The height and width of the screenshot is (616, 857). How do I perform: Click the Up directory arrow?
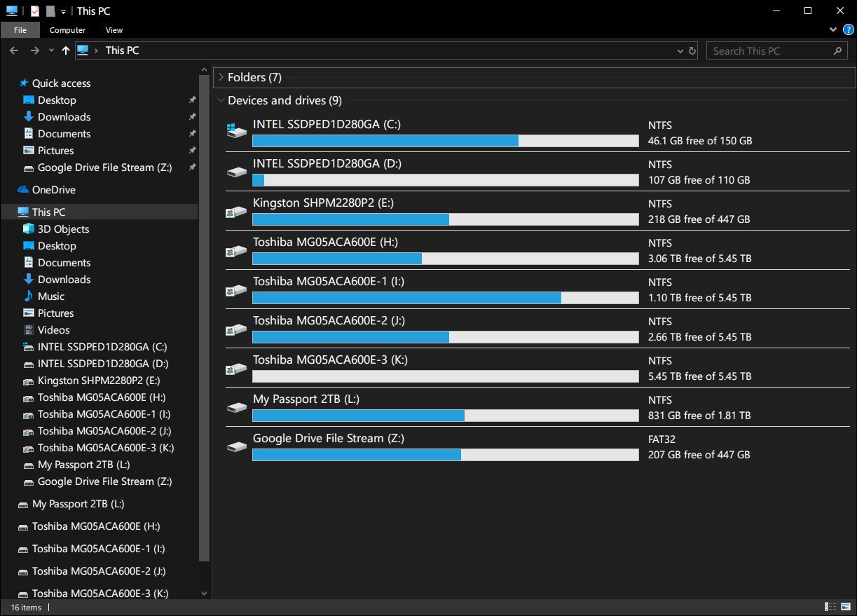(66, 50)
